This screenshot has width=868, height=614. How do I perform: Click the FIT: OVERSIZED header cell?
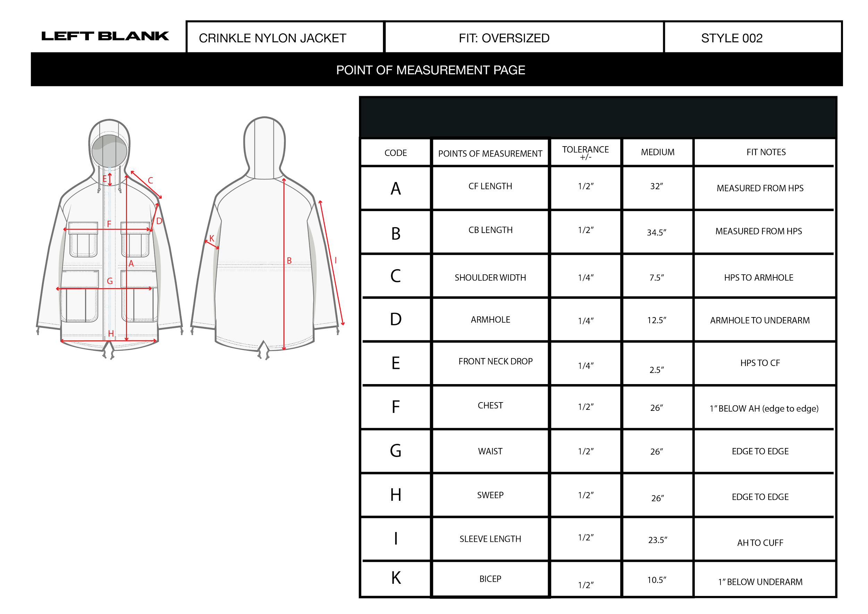(524, 37)
